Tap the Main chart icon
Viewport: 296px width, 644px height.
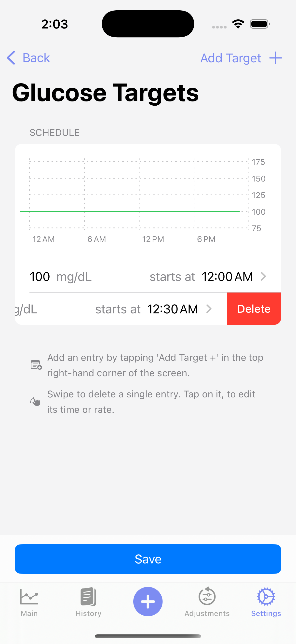coord(29,597)
